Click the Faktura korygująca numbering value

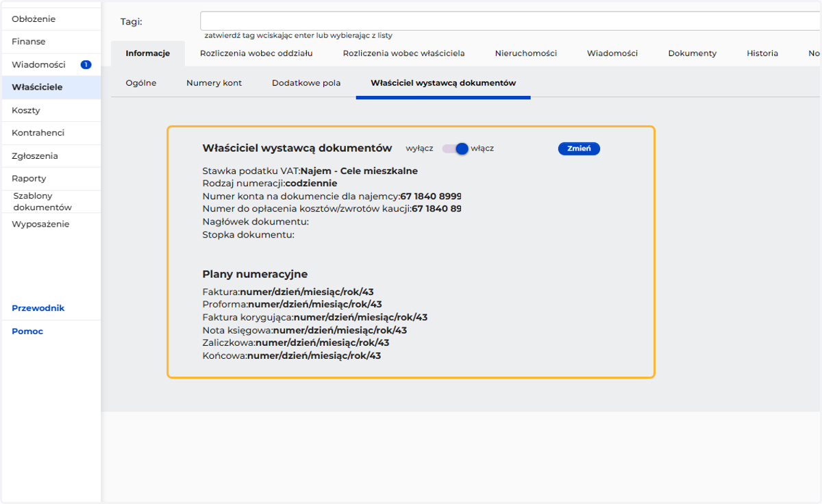point(361,317)
